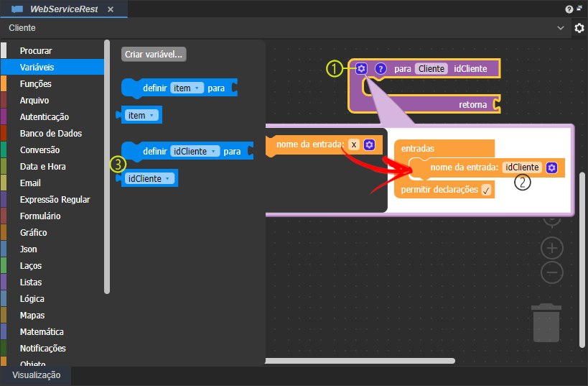Click the trash can icon on the workspace

point(546,323)
